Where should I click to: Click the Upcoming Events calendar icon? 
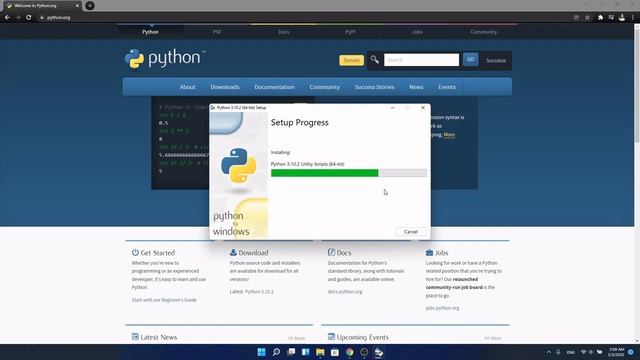331,337
